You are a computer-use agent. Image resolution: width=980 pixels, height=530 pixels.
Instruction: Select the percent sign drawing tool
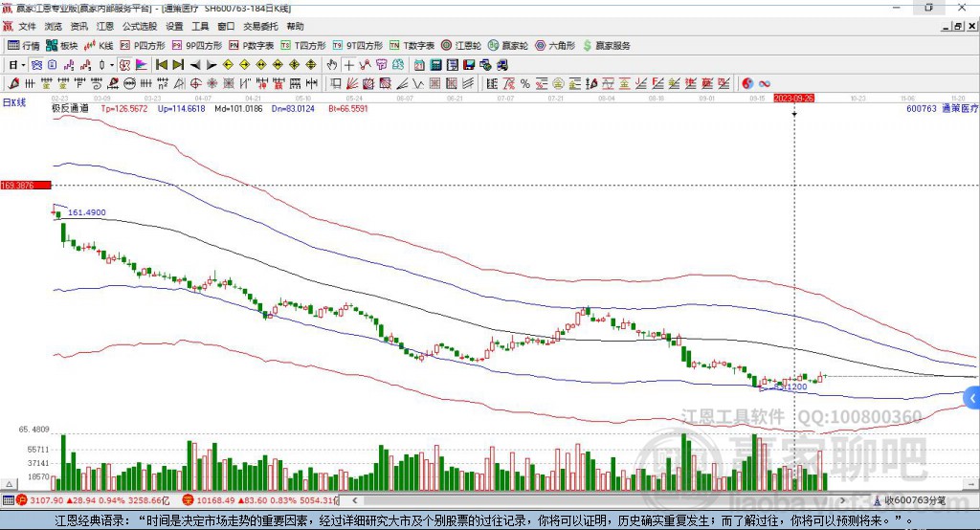(x=525, y=83)
